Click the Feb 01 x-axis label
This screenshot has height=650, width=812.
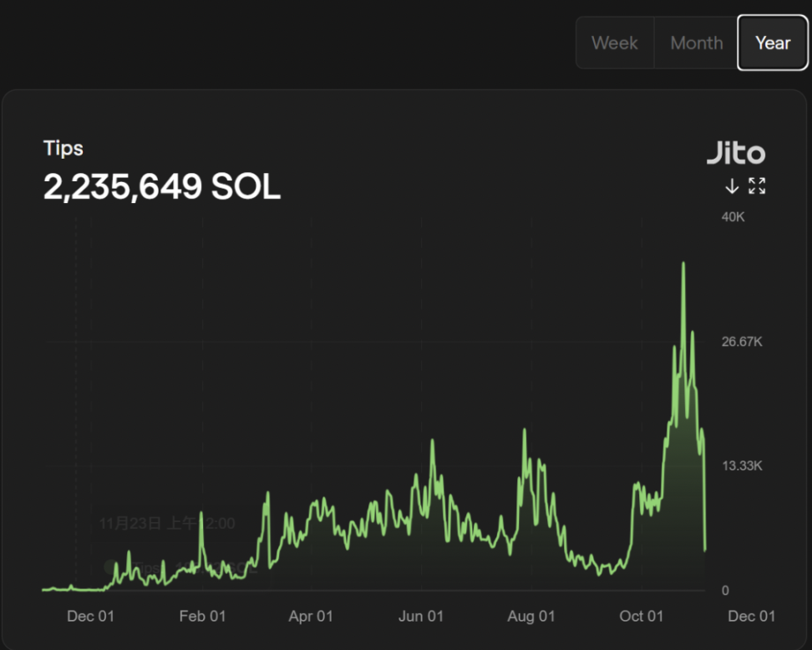[202, 617]
